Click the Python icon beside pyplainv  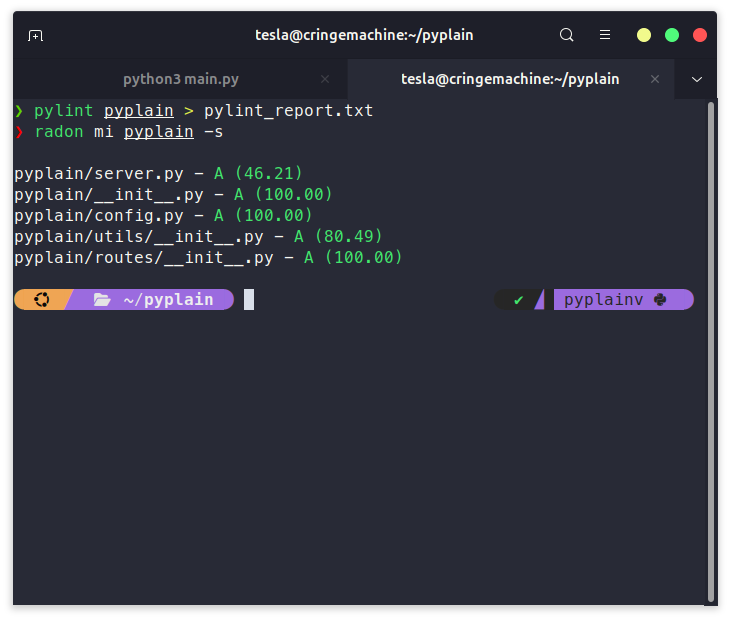tap(660, 299)
